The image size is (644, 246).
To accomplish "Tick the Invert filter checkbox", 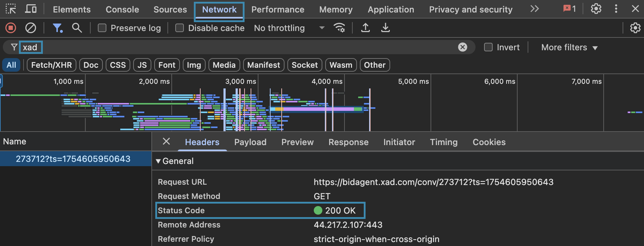I will [x=488, y=47].
